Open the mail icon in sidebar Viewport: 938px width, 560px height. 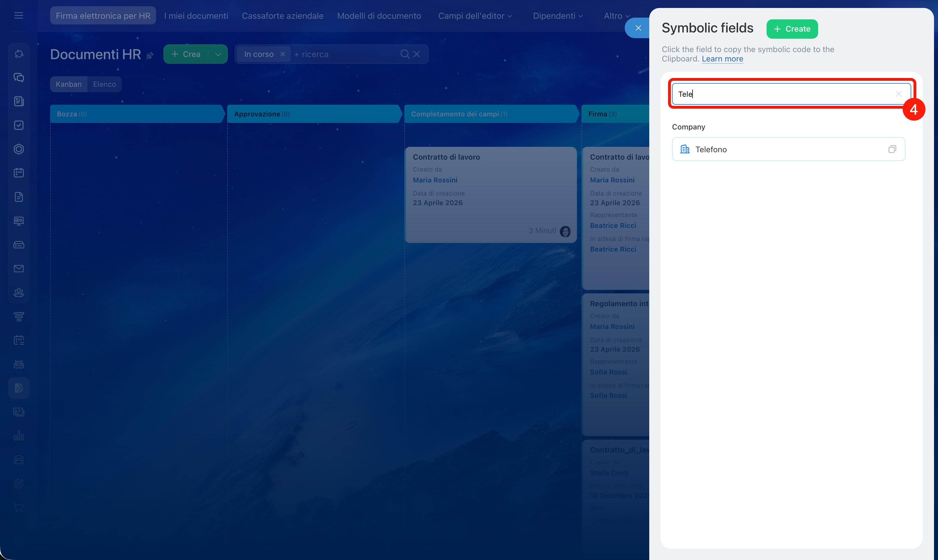pos(19,269)
